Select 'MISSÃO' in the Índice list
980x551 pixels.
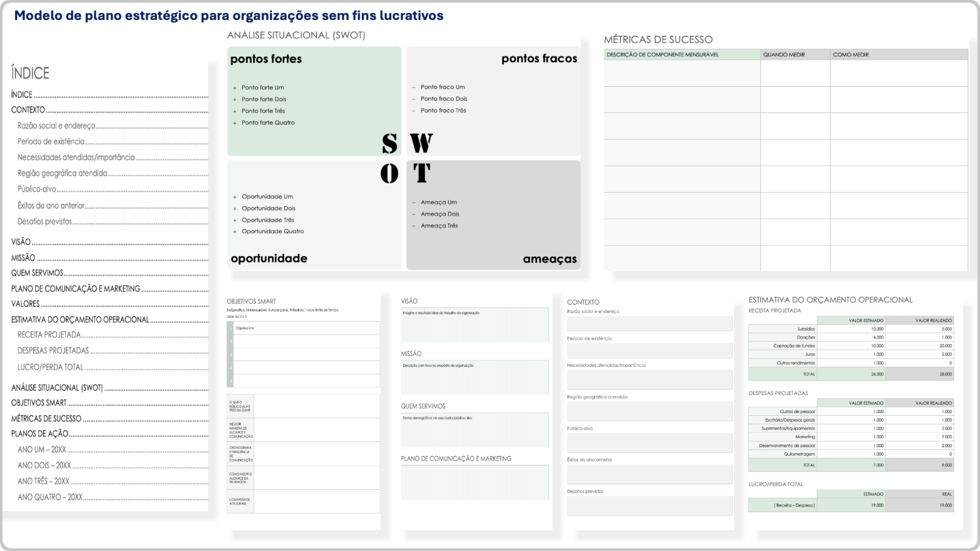click(23, 258)
